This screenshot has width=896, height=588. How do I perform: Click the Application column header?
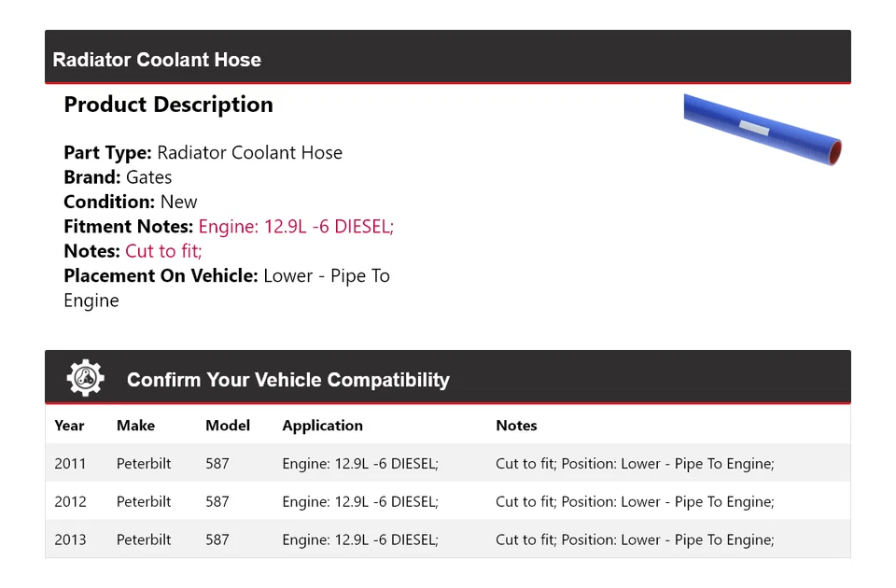coord(322,426)
